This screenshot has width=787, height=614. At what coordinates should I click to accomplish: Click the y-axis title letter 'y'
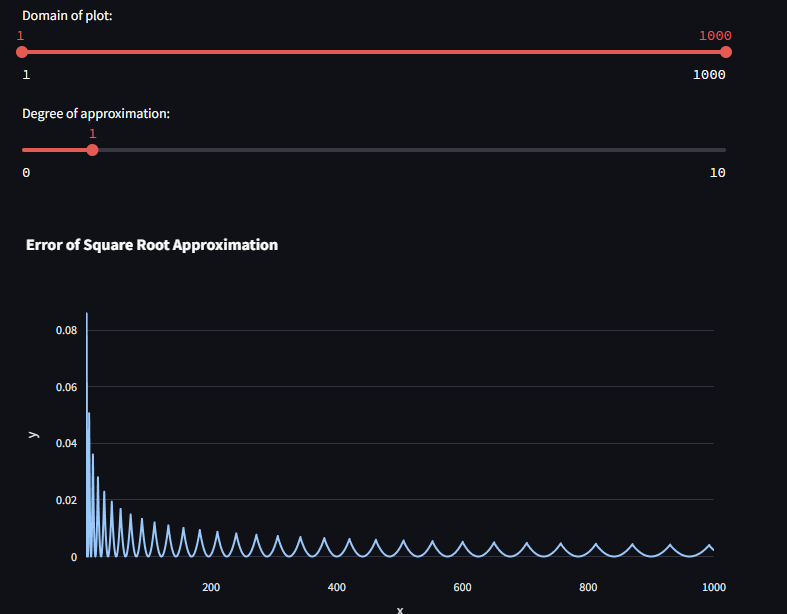[33, 434]
